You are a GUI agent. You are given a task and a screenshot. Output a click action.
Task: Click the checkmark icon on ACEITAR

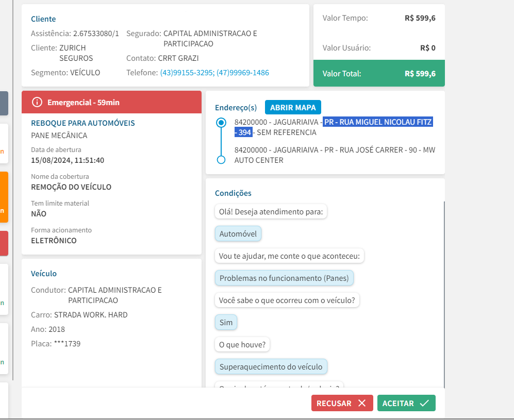point(424,403)
